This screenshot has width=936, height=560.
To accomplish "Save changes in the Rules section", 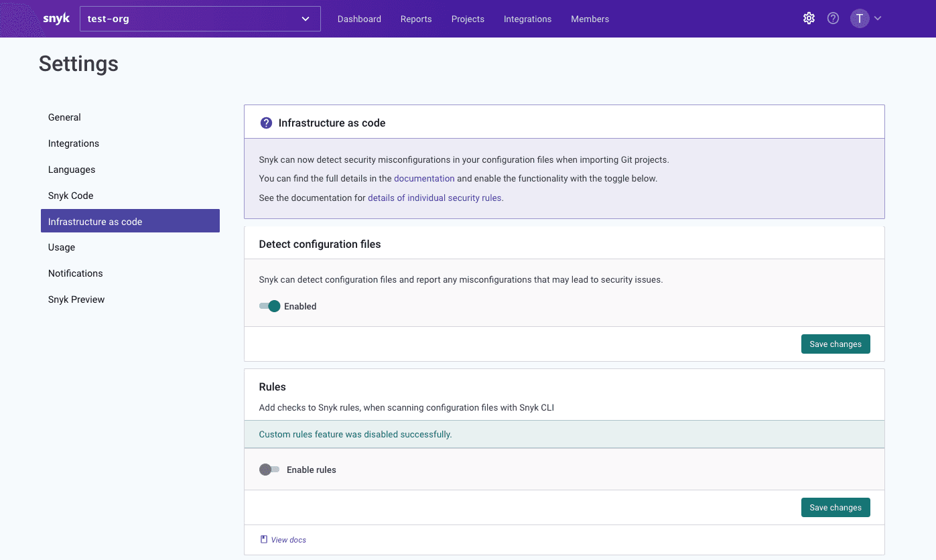I will pos(835,507).
